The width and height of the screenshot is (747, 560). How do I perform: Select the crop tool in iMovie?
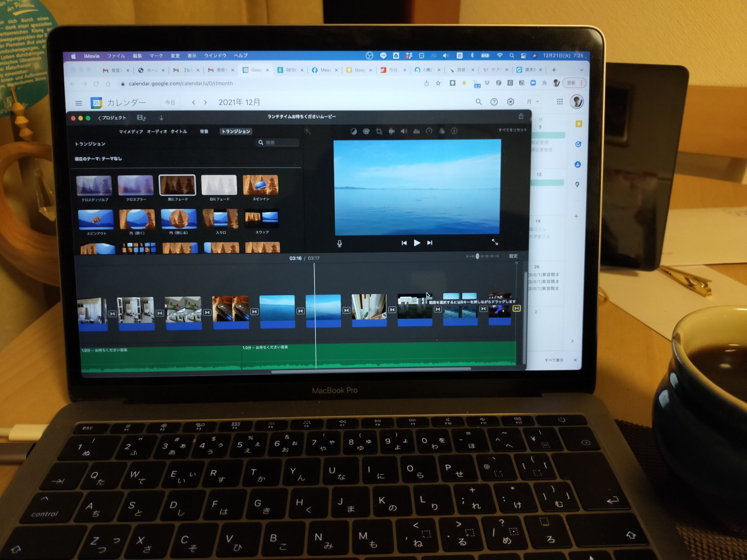[379, 131]
